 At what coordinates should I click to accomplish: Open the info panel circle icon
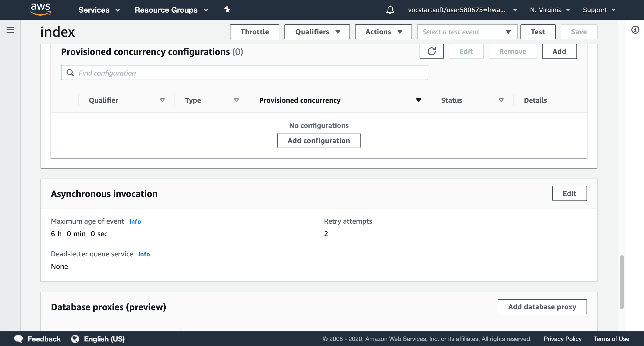coord(635,30)
